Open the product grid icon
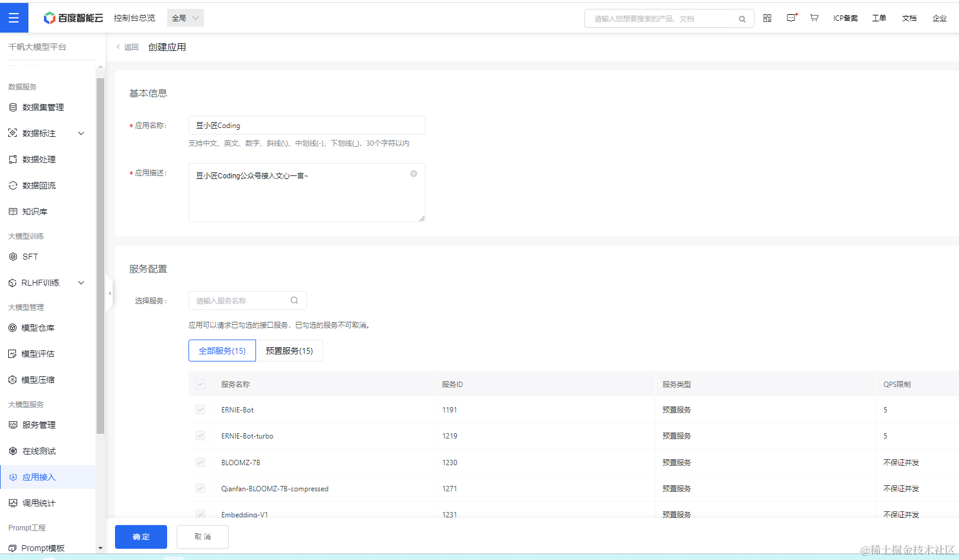This screenshot has width=959, height=560. click(x=767, y=18)
